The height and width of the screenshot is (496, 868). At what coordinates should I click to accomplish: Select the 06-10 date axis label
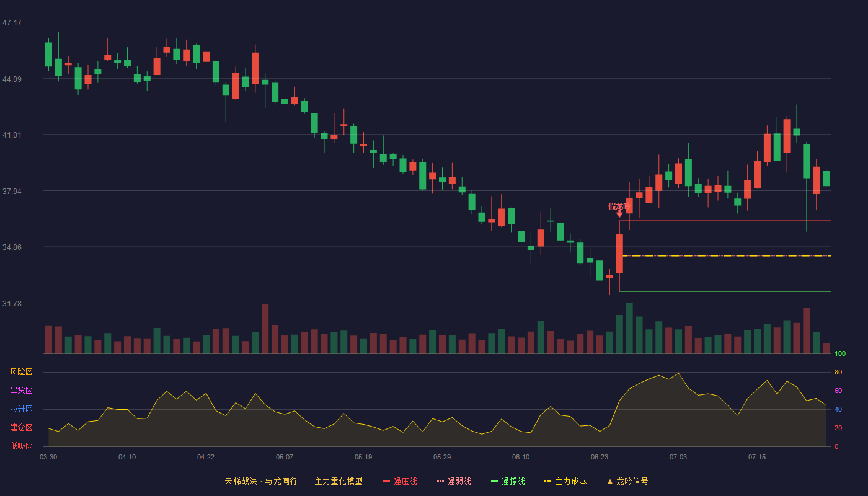click(x=521, y=457)
